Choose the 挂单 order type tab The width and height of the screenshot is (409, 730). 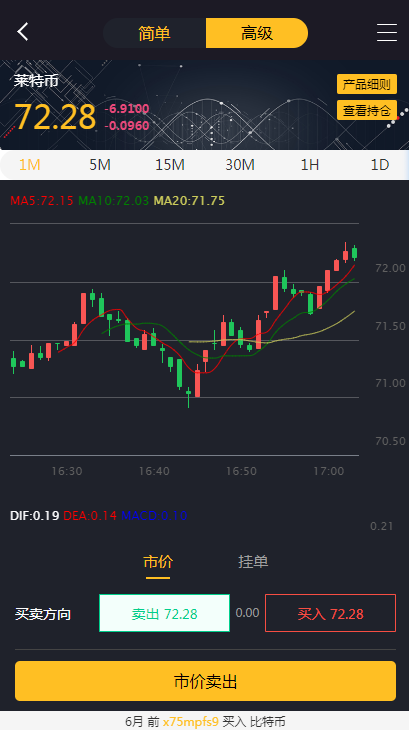tap(253, 561)
